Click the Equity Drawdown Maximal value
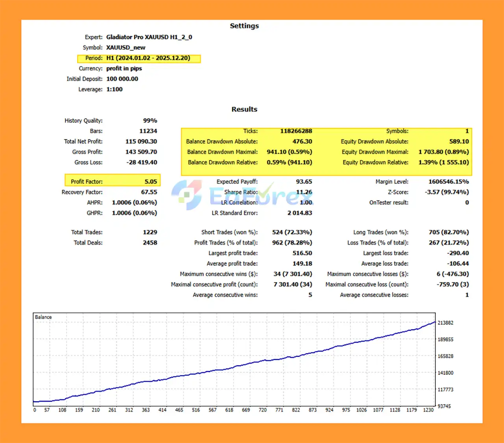Screen dimensions: 504x443 [x=443, y=152]
